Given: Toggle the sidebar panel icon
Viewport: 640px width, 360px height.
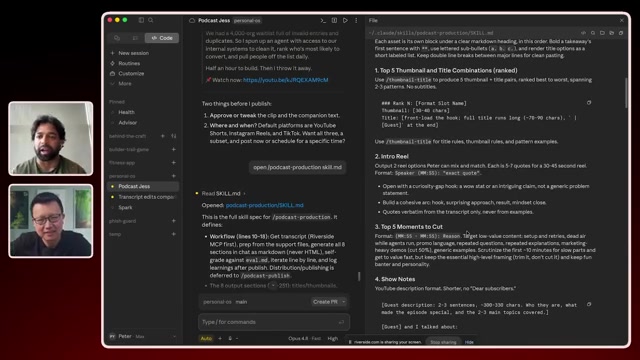Looking at the screenshot, I should (x=141, y=20).
